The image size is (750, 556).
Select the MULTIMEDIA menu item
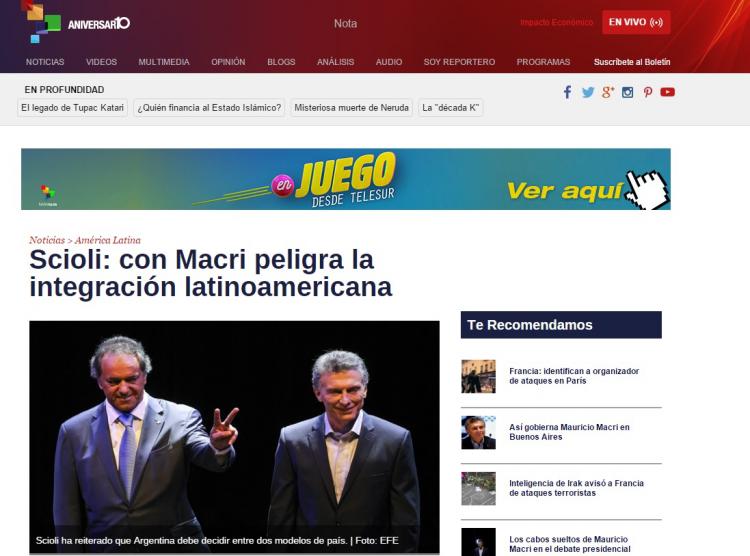(164, 62)
